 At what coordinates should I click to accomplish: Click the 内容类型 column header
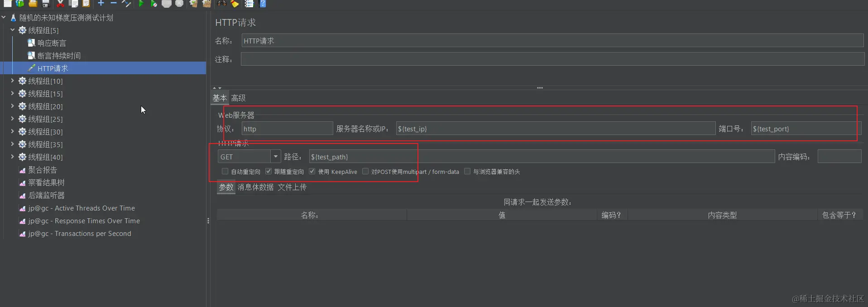(722, 215)
